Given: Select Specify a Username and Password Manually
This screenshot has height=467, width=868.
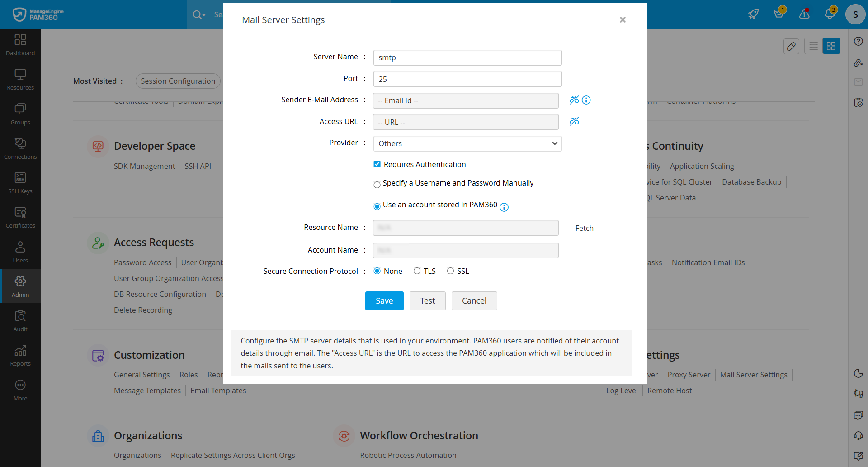Looking at the screenshot, I should (x=377, y=185).
